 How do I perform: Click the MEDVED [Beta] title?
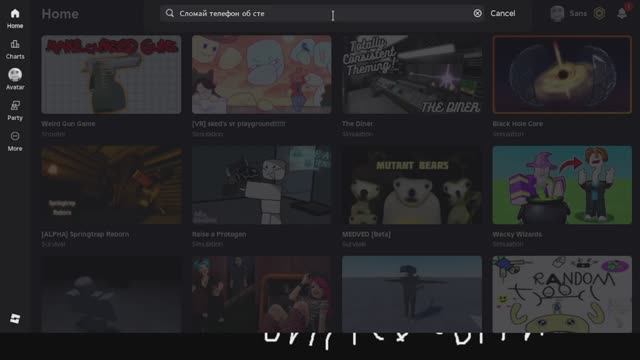(366, 234)
